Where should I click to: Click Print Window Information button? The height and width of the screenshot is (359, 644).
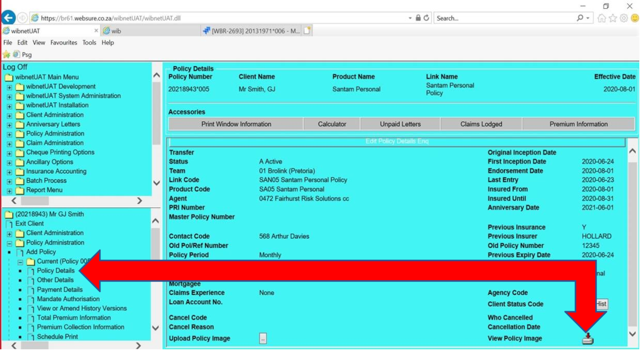coord(236,124)
